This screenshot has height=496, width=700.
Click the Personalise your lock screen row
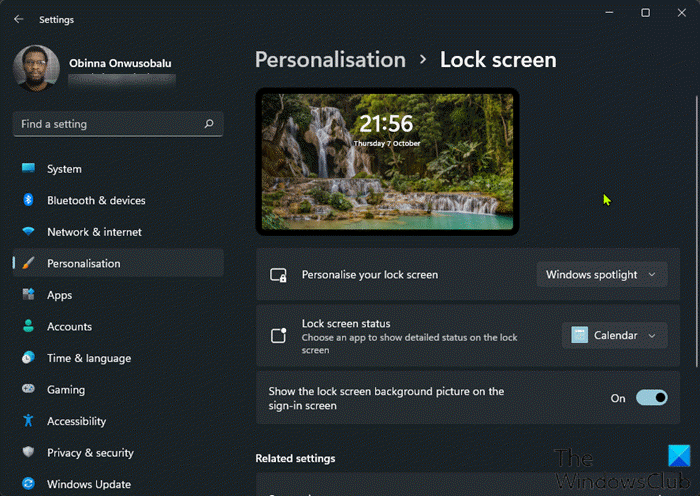tap(468, 275)
